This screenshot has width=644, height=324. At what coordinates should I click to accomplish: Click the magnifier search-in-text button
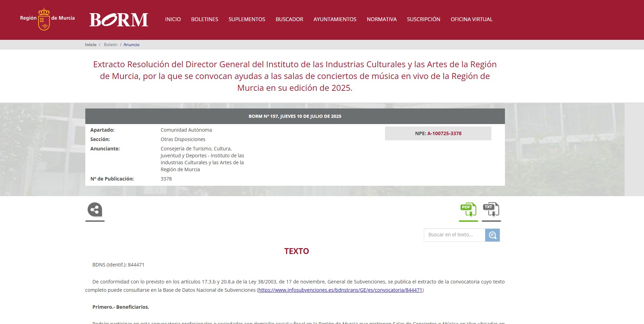tap(492, 235)
